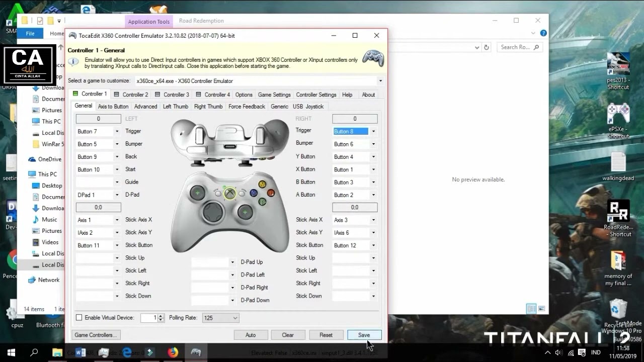
Task: Open the Polling Rate 125 dropdown
Action: (220, 318)
